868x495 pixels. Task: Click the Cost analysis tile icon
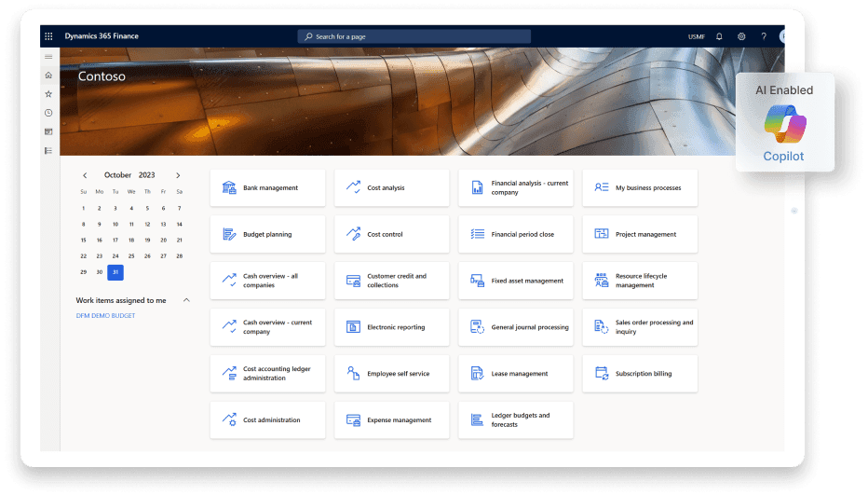click(x=353, y=187)
